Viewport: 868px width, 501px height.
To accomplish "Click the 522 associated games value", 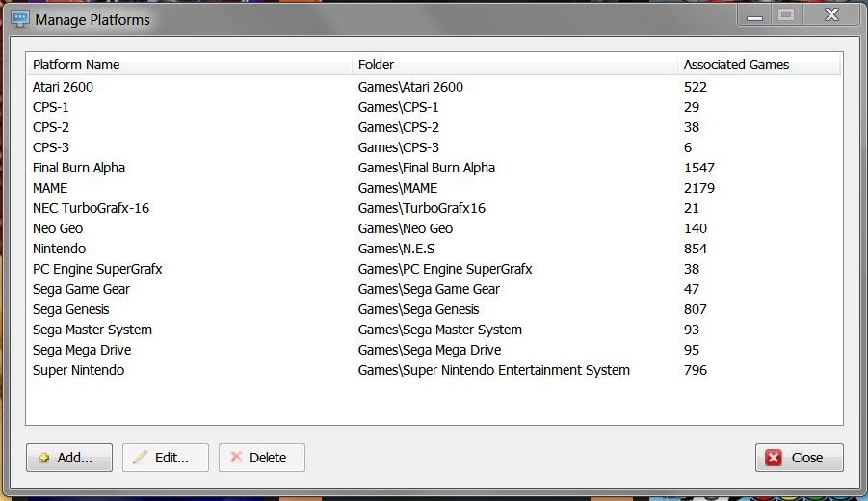I will coord(696,87).
